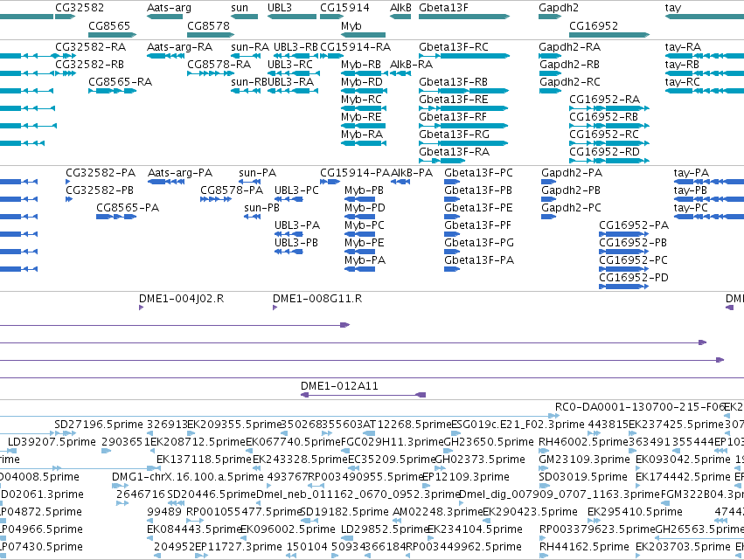Select transcript Gbeta13F-RG
744x560 pixels.
click(463, 143)
